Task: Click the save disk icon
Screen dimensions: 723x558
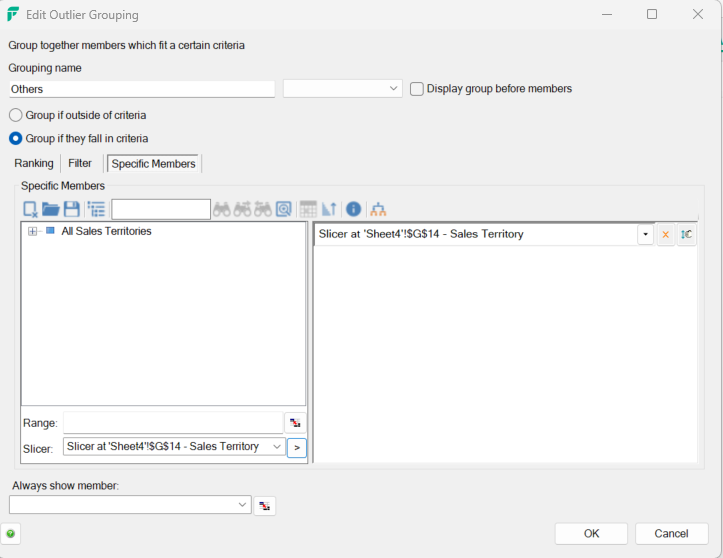Action: 72,209
